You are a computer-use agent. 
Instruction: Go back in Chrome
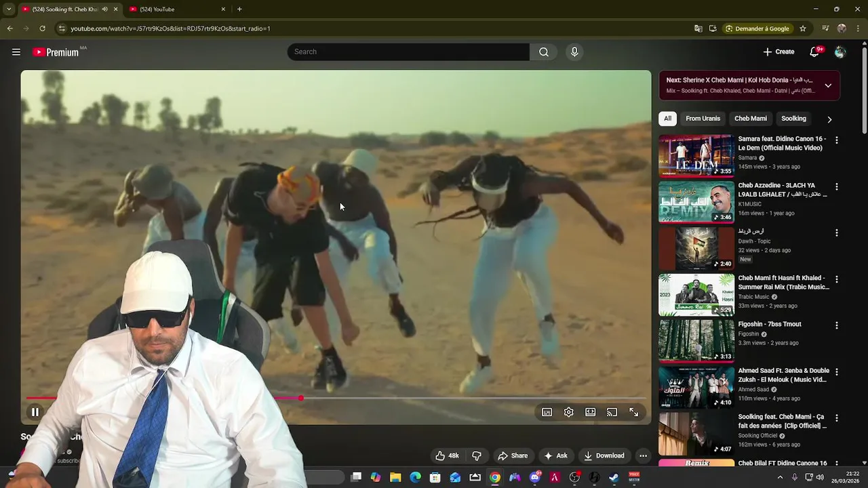9,28
